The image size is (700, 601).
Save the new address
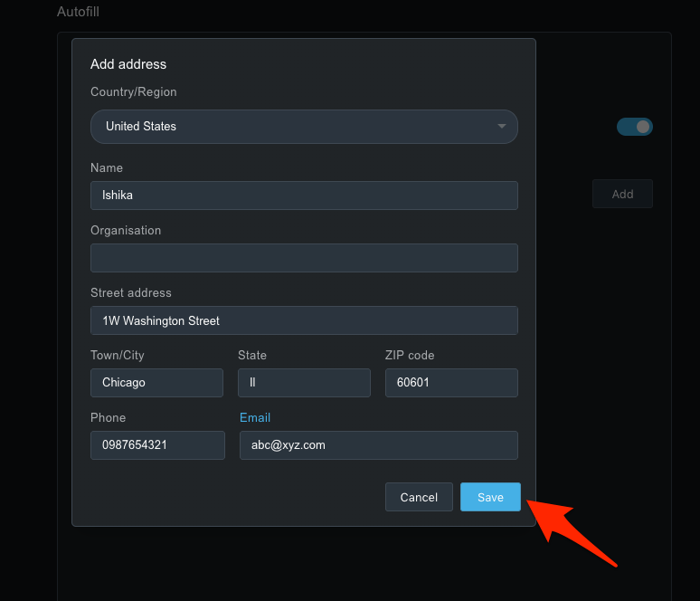(x=490, y=497)
